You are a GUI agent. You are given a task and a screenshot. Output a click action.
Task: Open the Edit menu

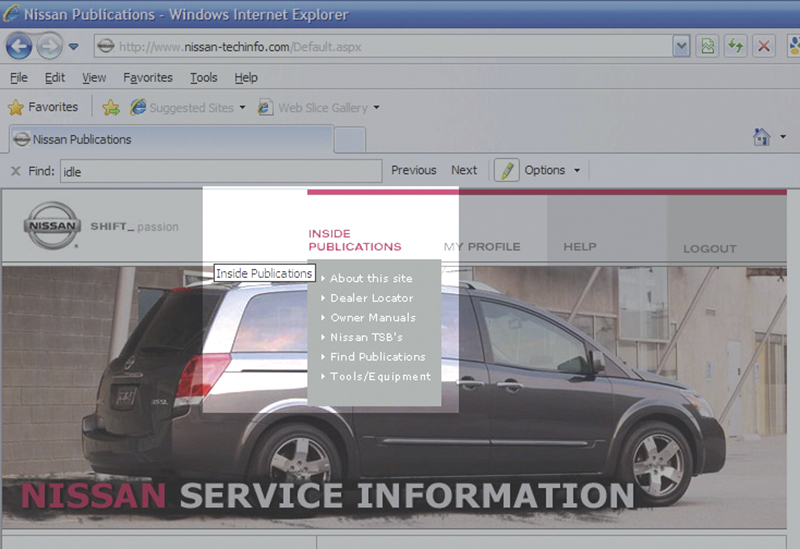pos(55,78)
